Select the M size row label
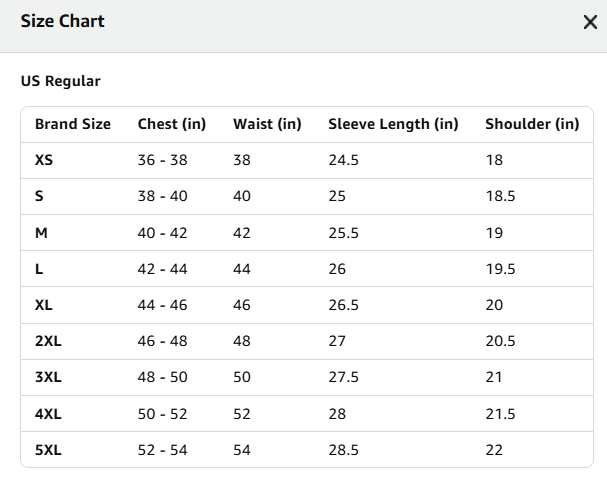Screen dimensions: 607x479 pyautogui.click(x=41, y=233)
